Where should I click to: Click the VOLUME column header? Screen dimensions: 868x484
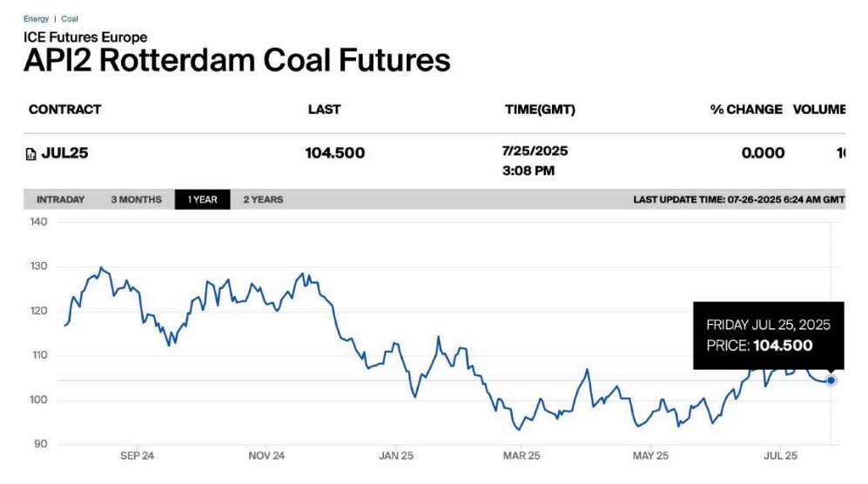(818, 110)
